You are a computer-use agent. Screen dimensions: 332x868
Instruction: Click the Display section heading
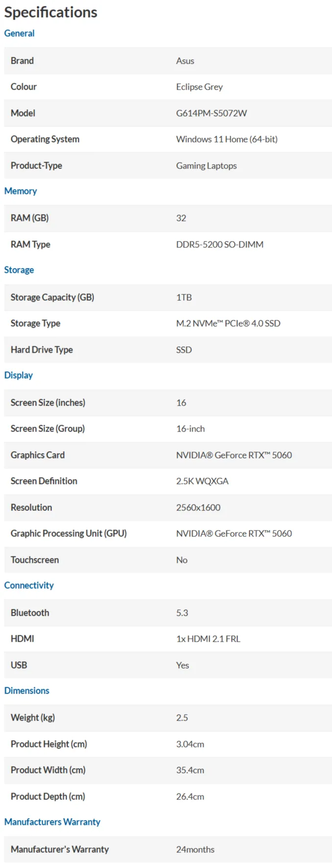pyautogui.click(x=19, y=375)
